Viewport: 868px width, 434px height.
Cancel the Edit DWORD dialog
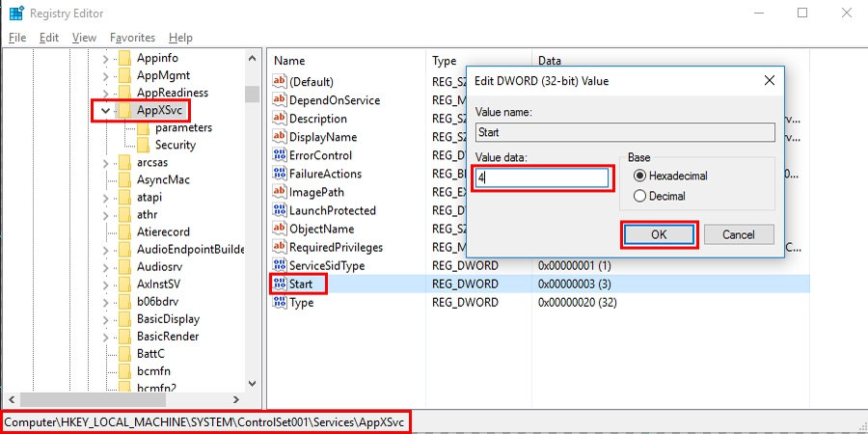point(739,234)
